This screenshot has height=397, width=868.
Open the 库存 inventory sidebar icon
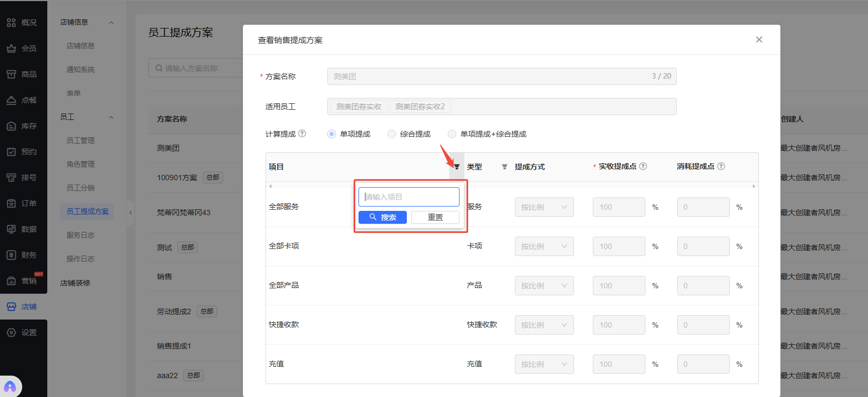tap(11, 126)
